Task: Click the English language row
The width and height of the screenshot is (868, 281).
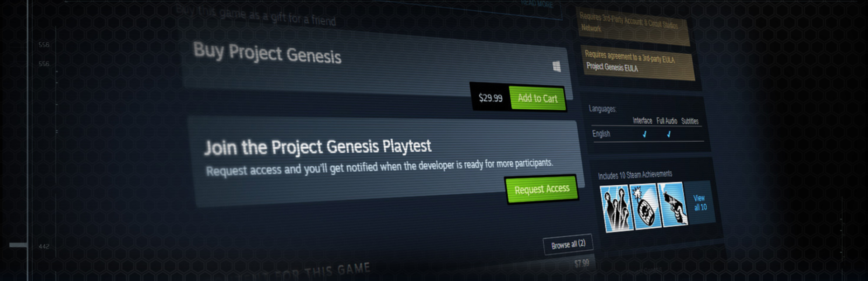Action: [x=647, y=134]
